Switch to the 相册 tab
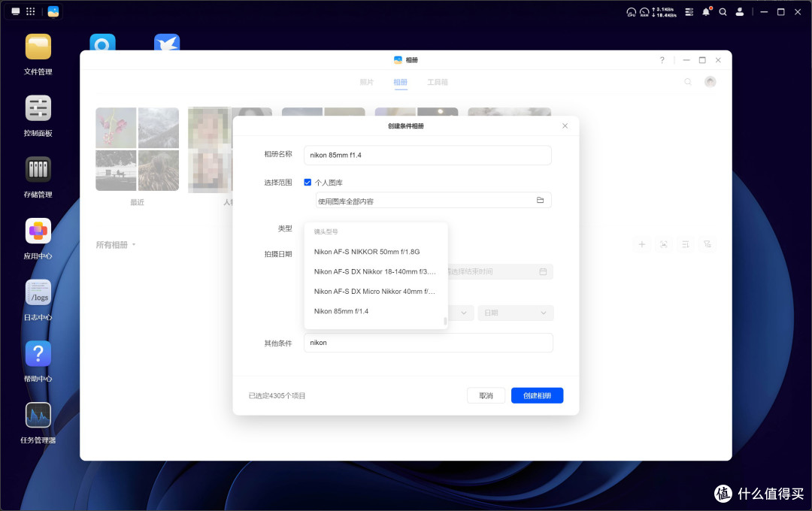The width and height of the screenshot is (812, 511). tap(400, 82)
